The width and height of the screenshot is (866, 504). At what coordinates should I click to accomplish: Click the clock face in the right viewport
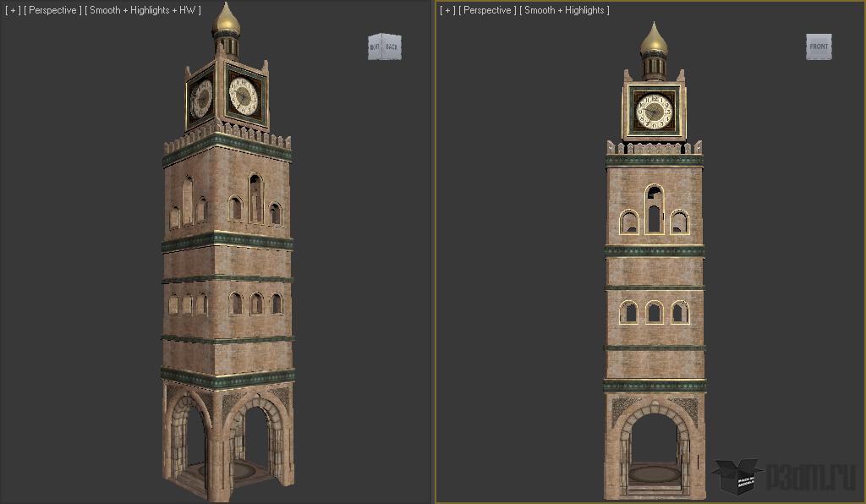click(x=654, y=111)
